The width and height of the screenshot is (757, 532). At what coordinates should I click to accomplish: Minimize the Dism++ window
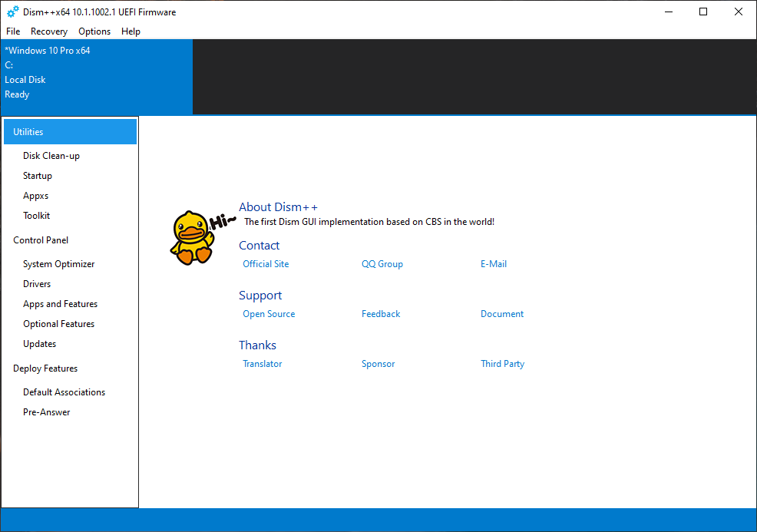tap(669, 12)
